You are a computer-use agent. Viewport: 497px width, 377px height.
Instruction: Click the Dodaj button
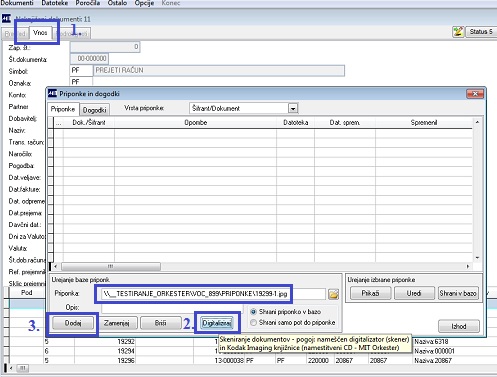[x=73, y=323]
